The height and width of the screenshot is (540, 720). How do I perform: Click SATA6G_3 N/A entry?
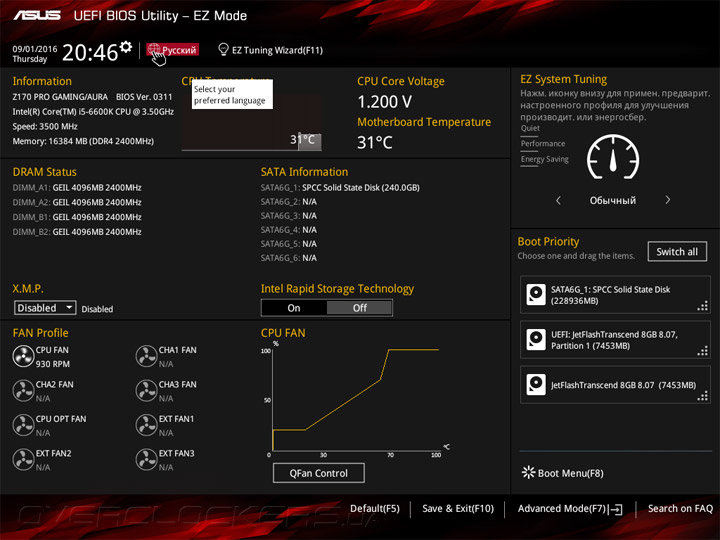pos(289,216)
